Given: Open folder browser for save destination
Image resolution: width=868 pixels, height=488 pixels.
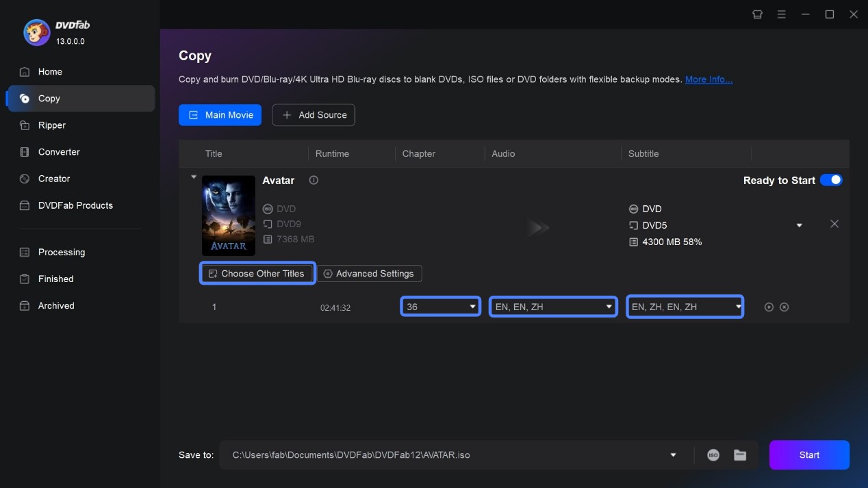Looking at the screenshot, I should pos(741,454).
